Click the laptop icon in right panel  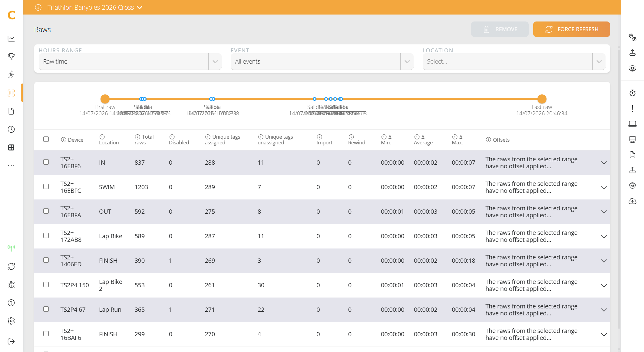tap(632, 124)
